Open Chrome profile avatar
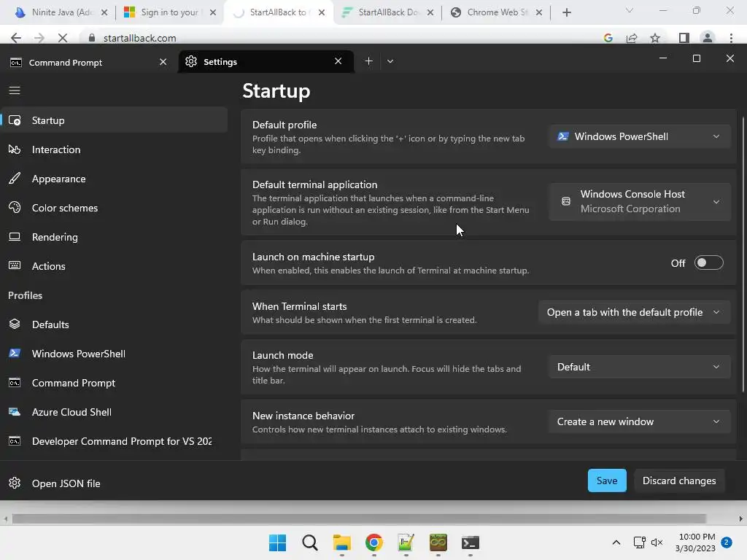Image resolution: width=747 pixels, height=560 pixels. pos(708,38)
